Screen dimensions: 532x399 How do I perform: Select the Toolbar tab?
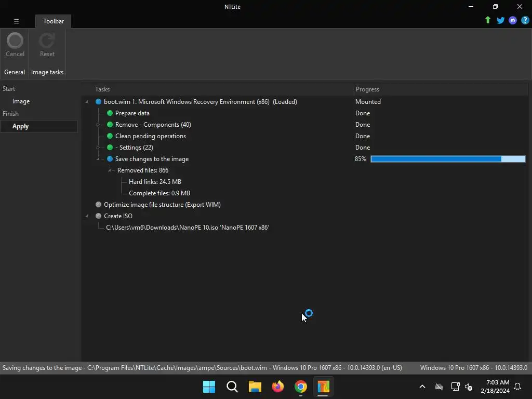tap(54, 21)
